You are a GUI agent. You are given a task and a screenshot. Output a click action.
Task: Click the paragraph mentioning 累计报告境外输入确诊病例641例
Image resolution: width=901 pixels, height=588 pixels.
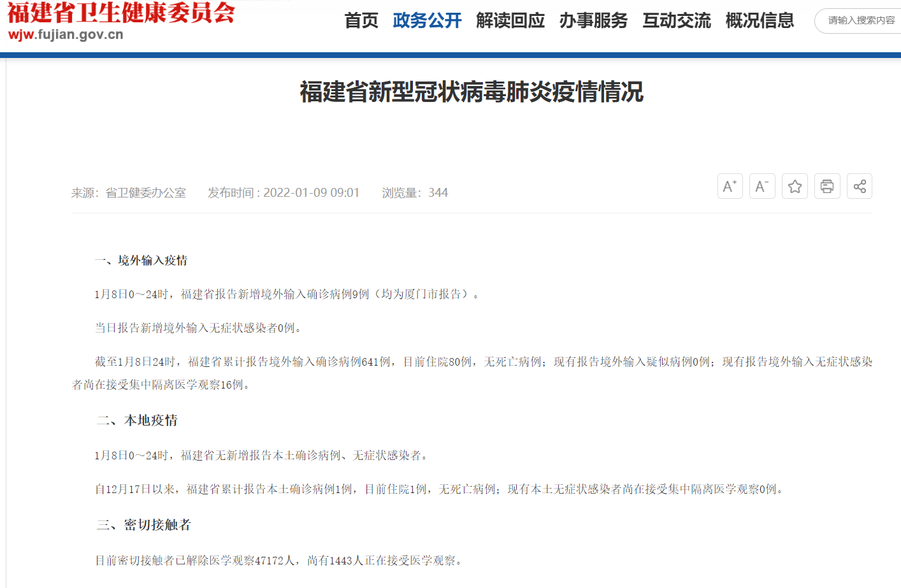pyautogui.click(x=472, y=373)
